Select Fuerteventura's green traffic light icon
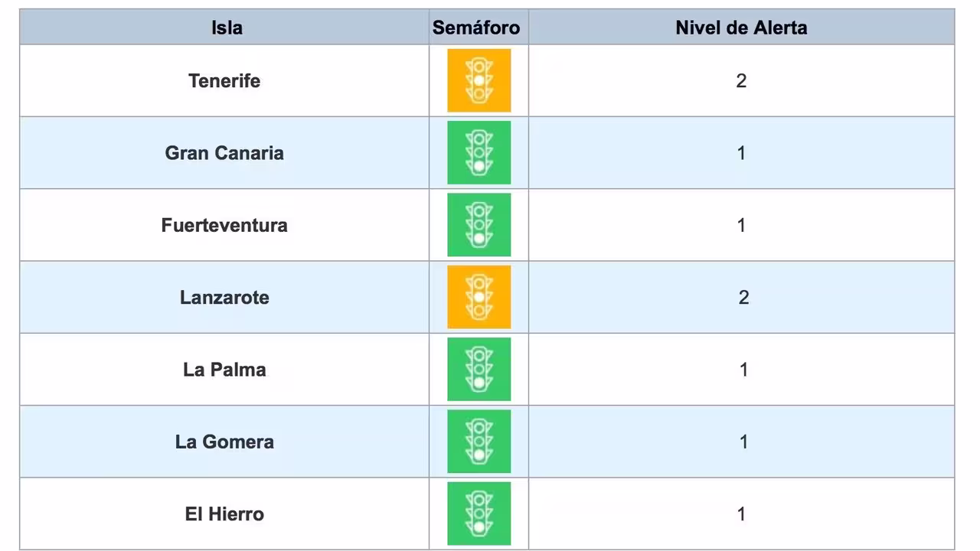980x551 pixels. coord(479,224)
